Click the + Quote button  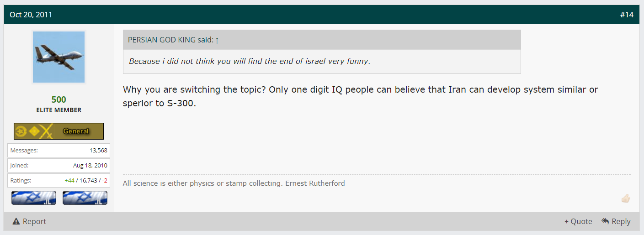(578, 221)
